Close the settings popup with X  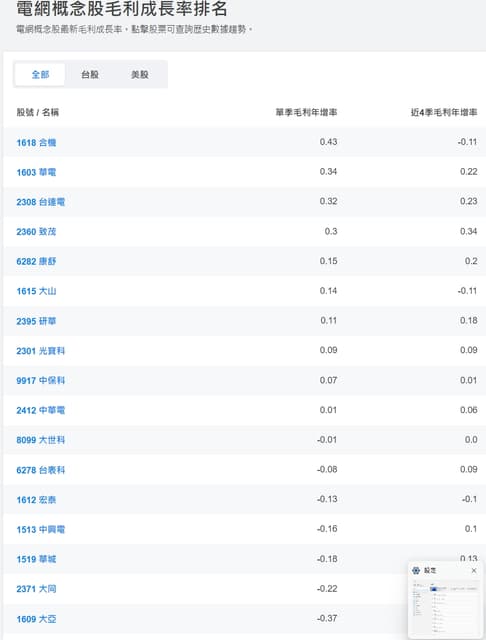[474, 571]
